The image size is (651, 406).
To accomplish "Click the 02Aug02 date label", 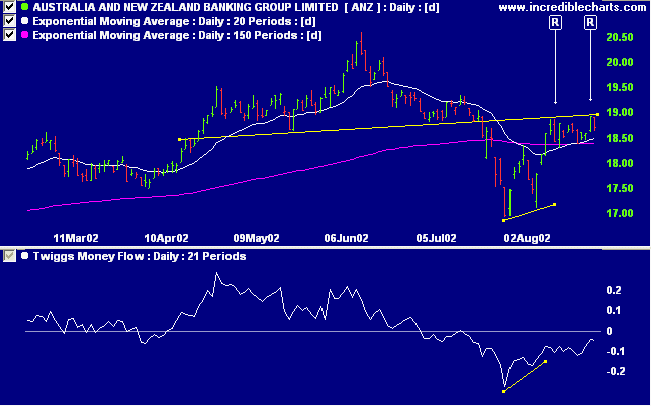I will (527, 238).
